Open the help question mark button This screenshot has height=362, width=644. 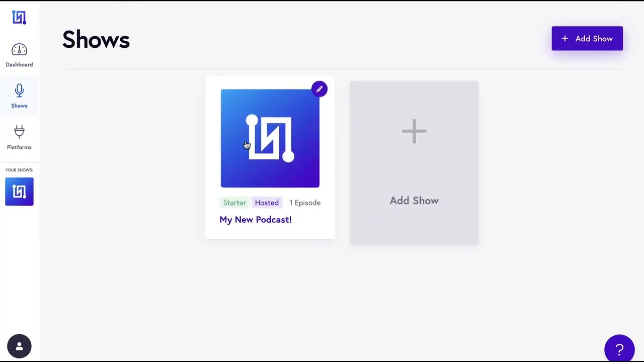tap(619, 349)
